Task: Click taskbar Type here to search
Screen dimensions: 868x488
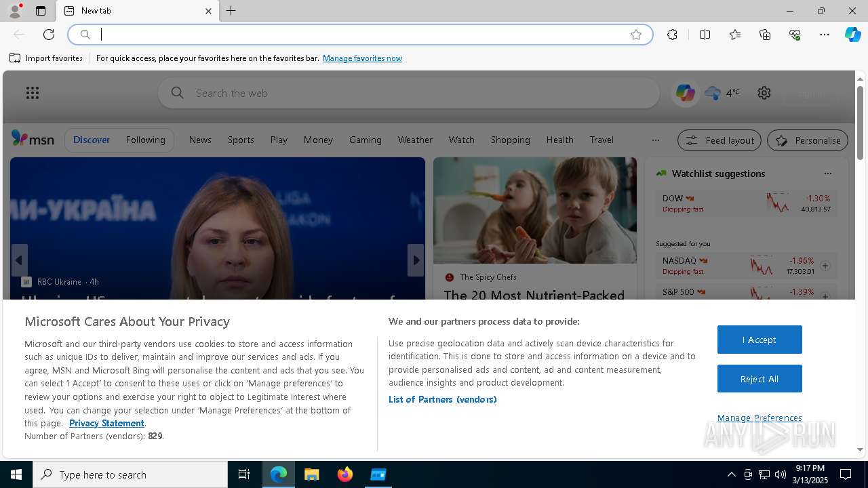Action: (x=130, y=474)
